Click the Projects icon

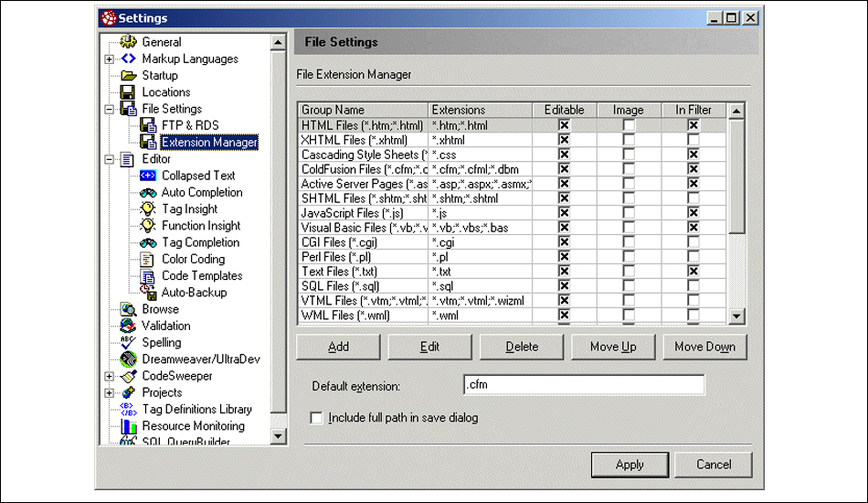pos(129,392)
